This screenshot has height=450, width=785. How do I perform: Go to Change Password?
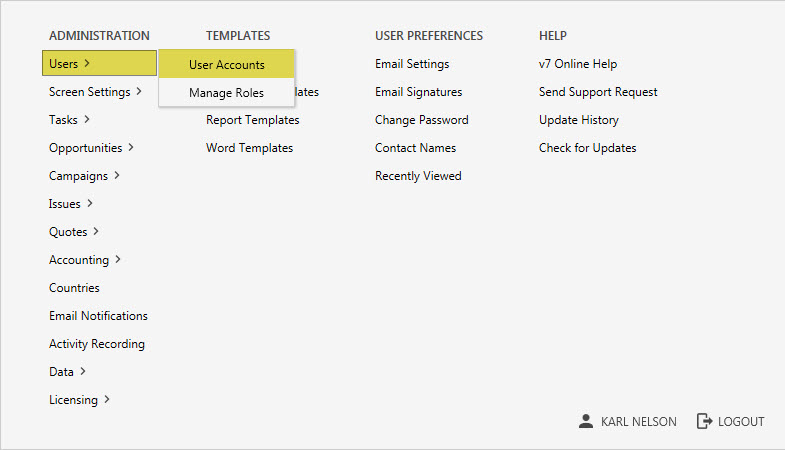click(x=421, y=120)
